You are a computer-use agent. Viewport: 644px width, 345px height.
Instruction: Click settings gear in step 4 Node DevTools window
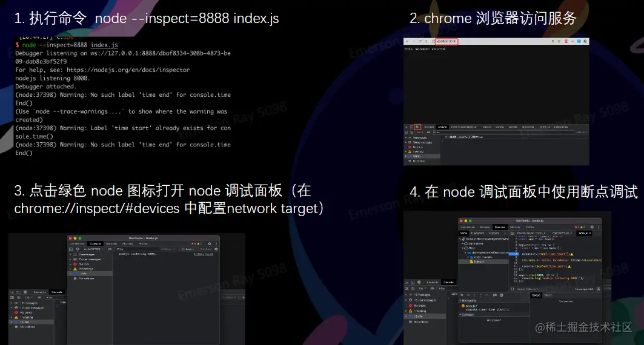tap(592, 227)
